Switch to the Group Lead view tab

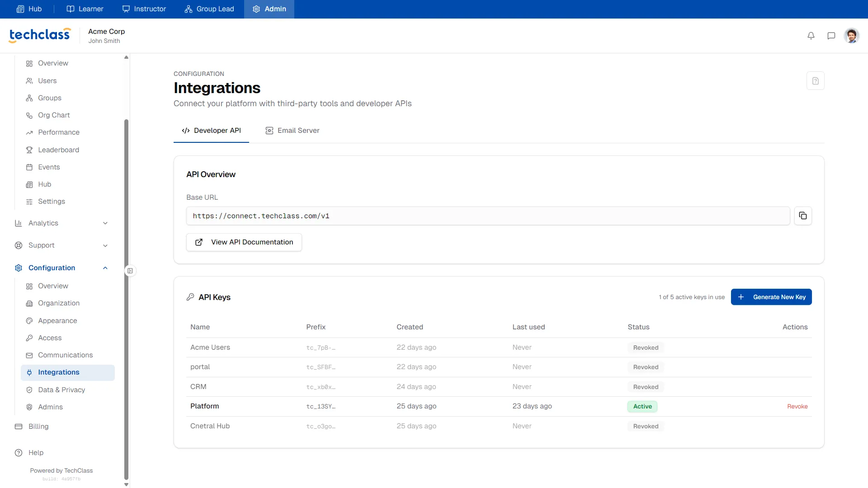pyautogui.click(x=209, y=9)
